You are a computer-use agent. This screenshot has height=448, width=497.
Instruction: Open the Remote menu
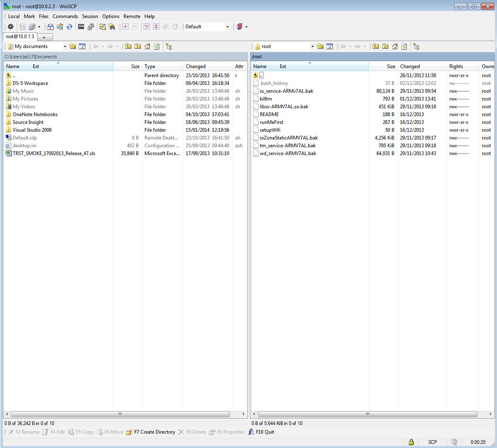[x=132, y=16]
